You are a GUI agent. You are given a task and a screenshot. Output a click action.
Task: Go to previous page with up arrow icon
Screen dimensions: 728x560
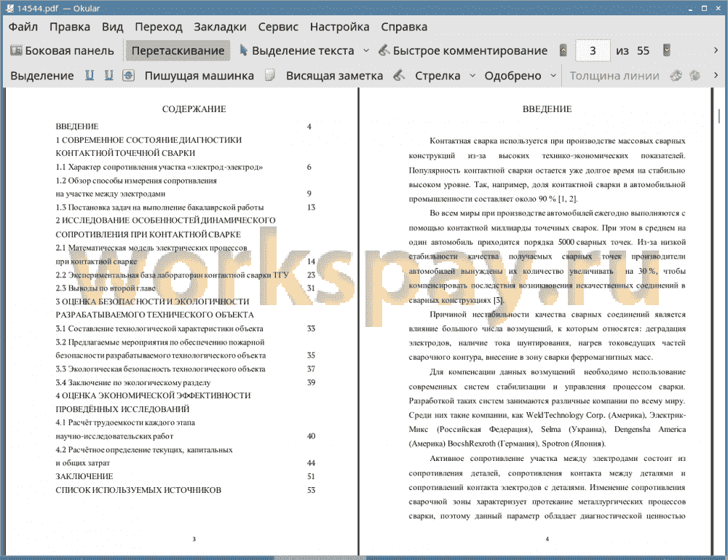coord(563,50)
